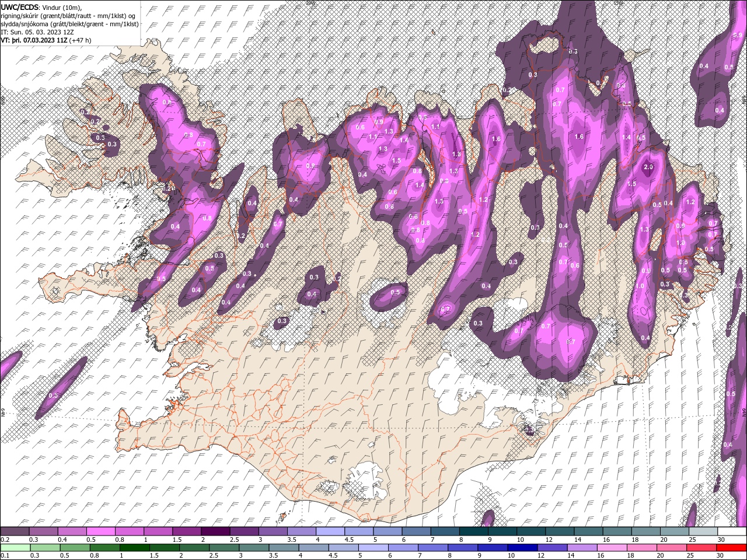This screenshot has width=747, height=560.
Task: Pick the rain scale swatch between 18 and 20
Action: point(642,548)
